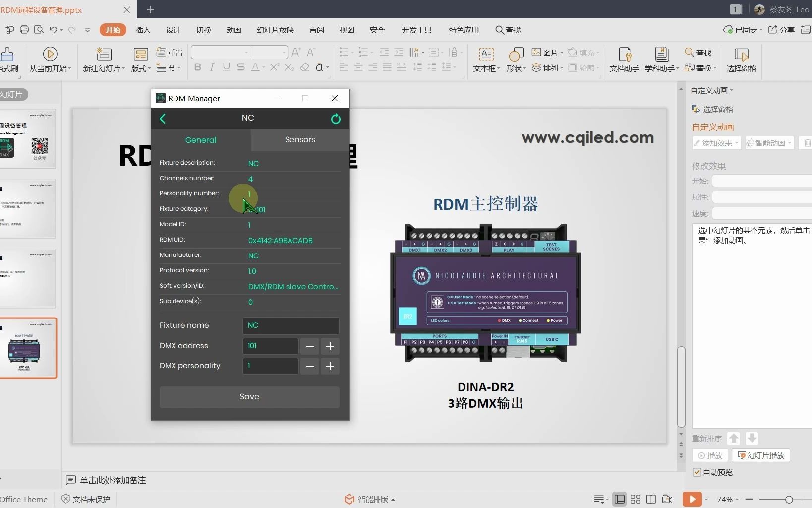Click the increase font size icon
This screenshot has width=812, height=508.
296,52
